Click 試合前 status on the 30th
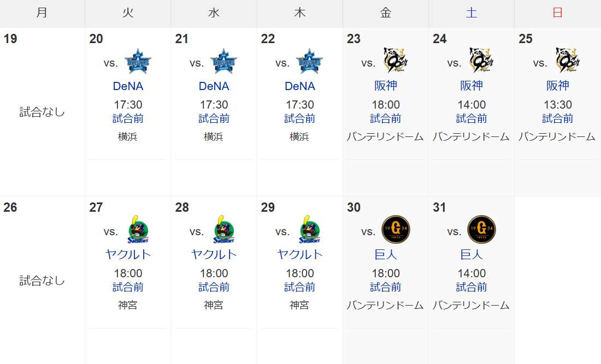 click(386, 287)
